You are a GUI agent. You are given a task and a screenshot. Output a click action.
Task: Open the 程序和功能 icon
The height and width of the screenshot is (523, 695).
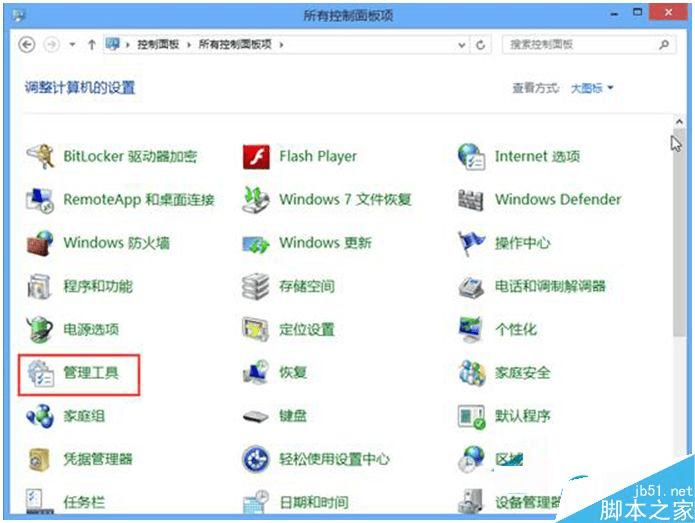[40, 286]
